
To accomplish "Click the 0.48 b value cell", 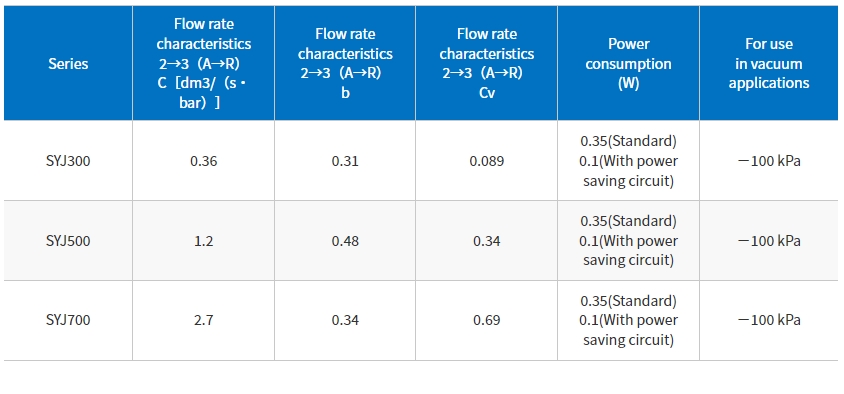I will point(345,241).
